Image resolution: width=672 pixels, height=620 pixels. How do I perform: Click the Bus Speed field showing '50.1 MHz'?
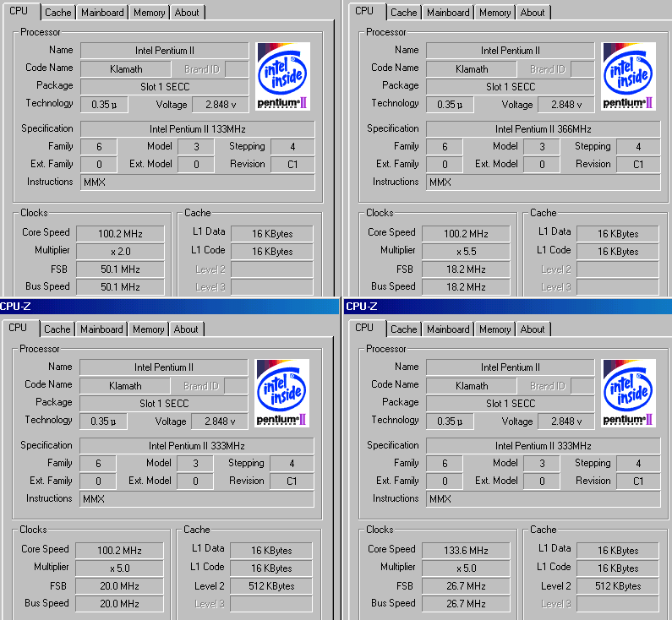(x=120, y=287)
